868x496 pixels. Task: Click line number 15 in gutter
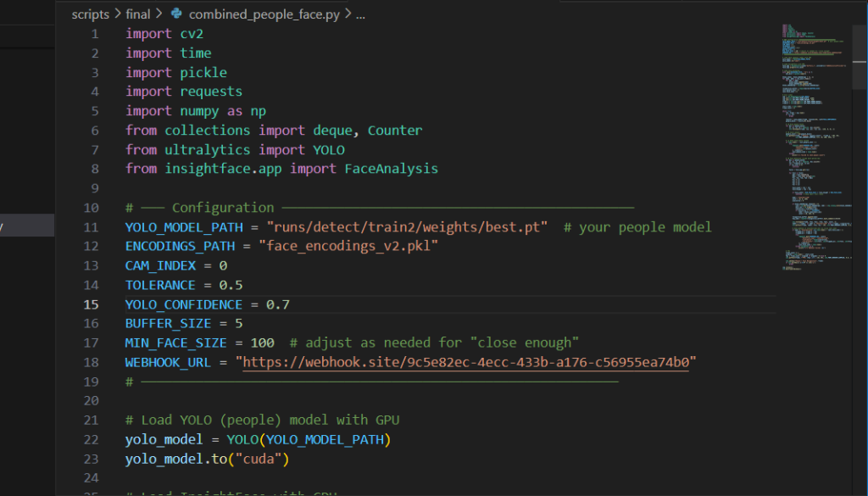click(91, 304)
